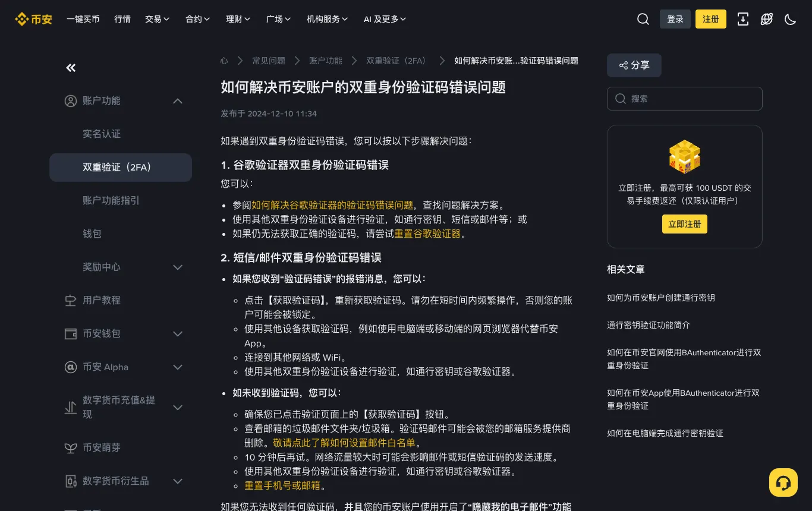Click the 数字货币充值&提现 sidebar icon

71,408
